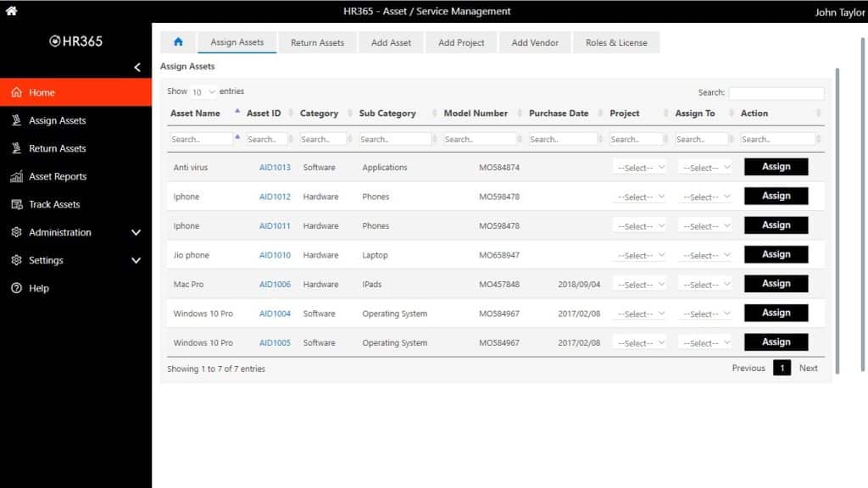The width and height of the screenshot is (868, 488).
Task: Open Return Assets via its sidebar icon
Action: tap(17, 148)
